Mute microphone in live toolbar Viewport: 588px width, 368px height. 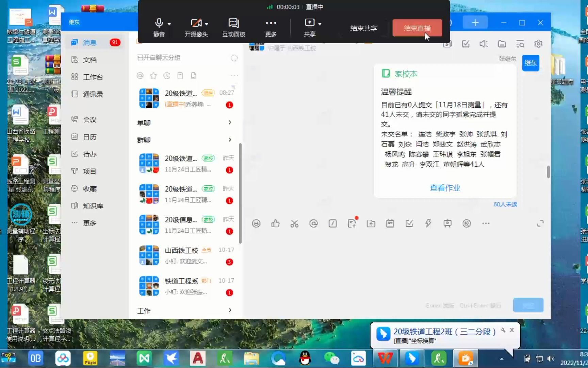[x=159, y=27]
